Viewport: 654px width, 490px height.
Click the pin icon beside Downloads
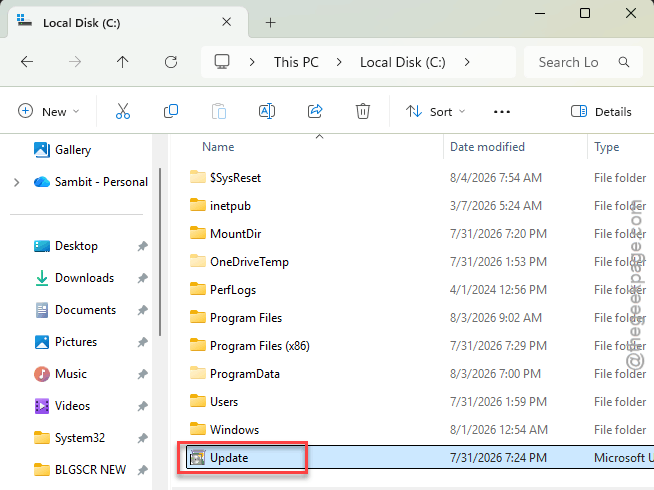[143, 278]
